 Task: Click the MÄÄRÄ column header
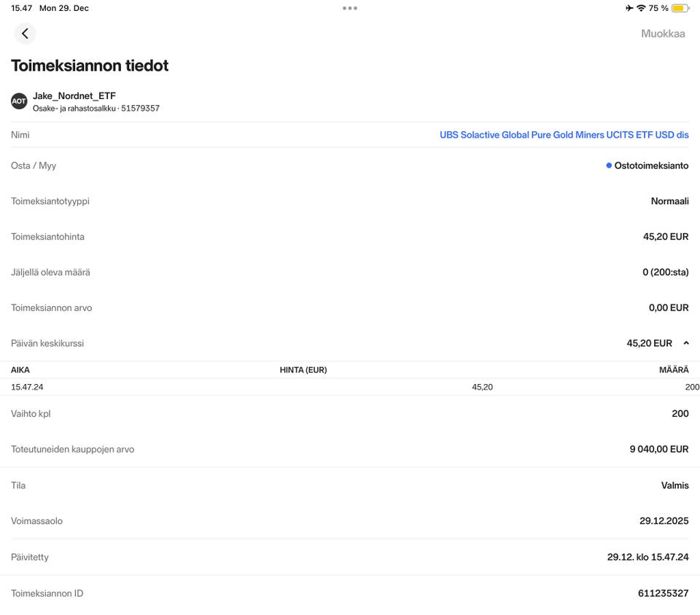pyautogui.click(x=674, y=369)
